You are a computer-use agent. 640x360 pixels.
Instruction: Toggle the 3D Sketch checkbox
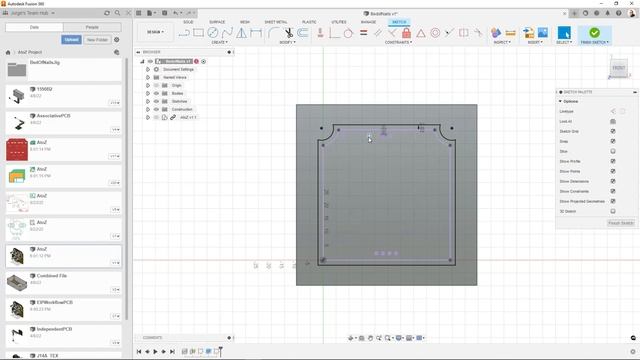pos(613,211)
